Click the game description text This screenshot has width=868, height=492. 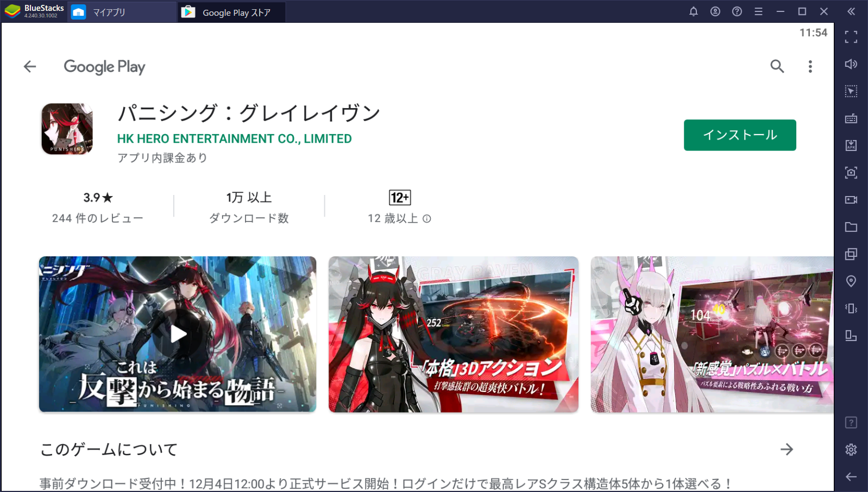point(386,483)
